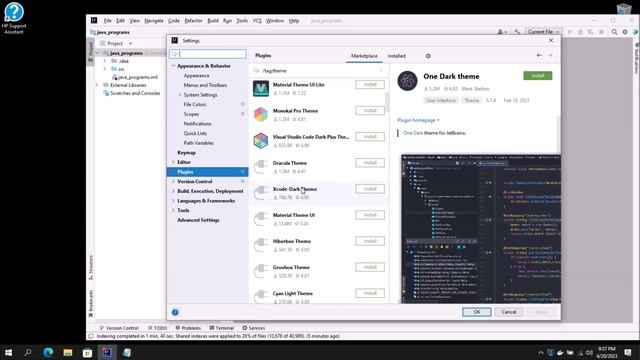Image resolution: width=640 pixels, height=360 pixels.
Task: Select Hiberbee Theme in plugin list
Action: click(318, 245)
